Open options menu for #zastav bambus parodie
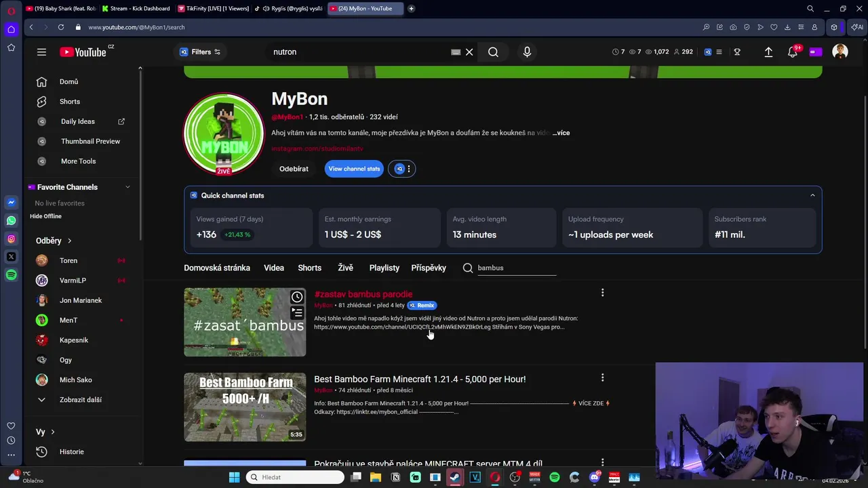 (602, 293)
